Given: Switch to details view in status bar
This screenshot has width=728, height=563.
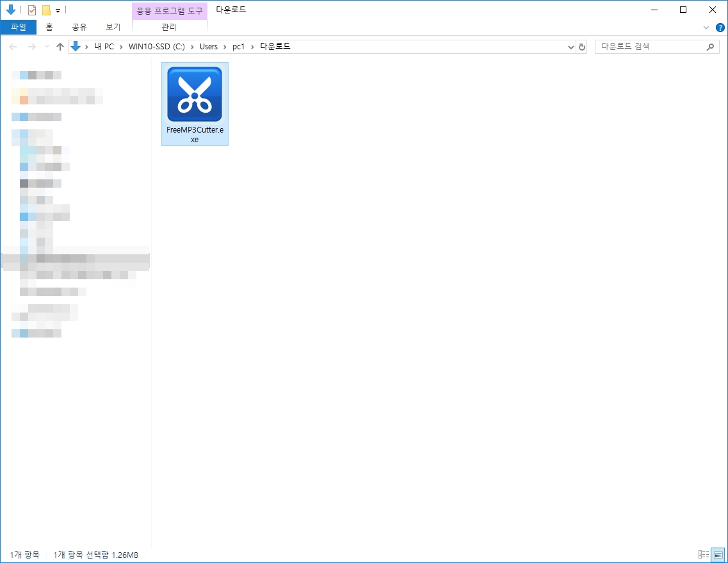Looking at the screenshot, I should pos(704,555).
